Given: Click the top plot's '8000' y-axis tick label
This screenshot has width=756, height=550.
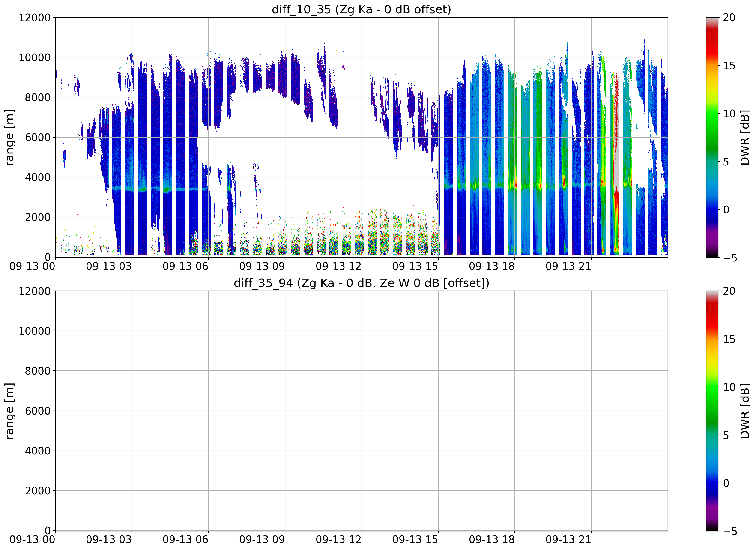Looking at the screenshot, I should [x=38, y=97].
